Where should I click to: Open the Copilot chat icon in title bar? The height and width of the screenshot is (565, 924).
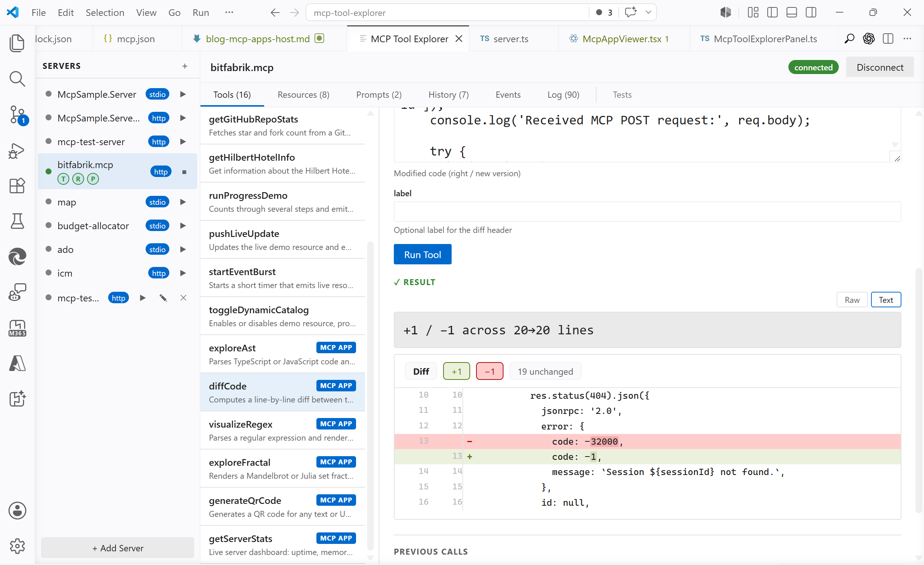click(631, 12)
